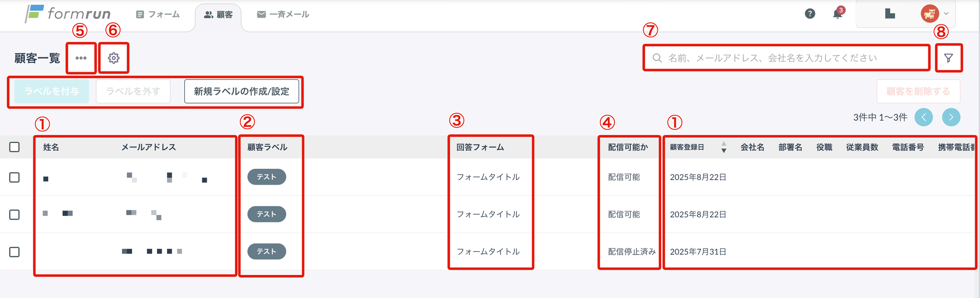
Task: Open the notifications bell
Action: click(837, 14)
